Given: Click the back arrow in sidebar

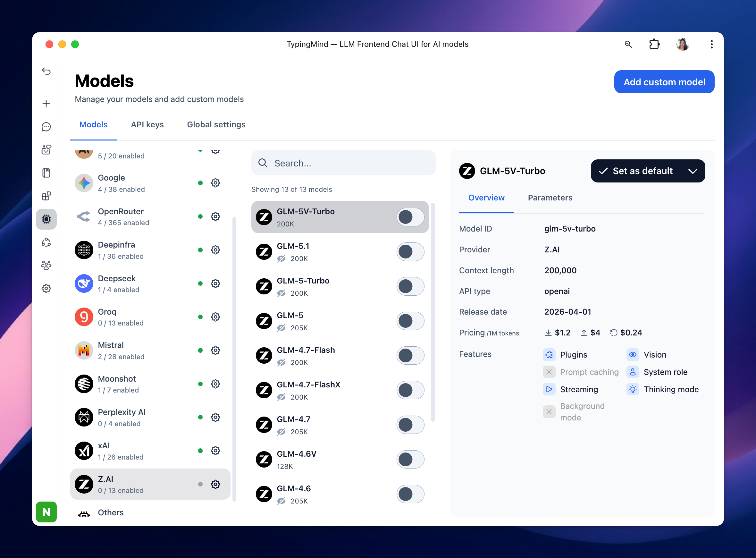Looking at the screenshot, I should (46, 71).
